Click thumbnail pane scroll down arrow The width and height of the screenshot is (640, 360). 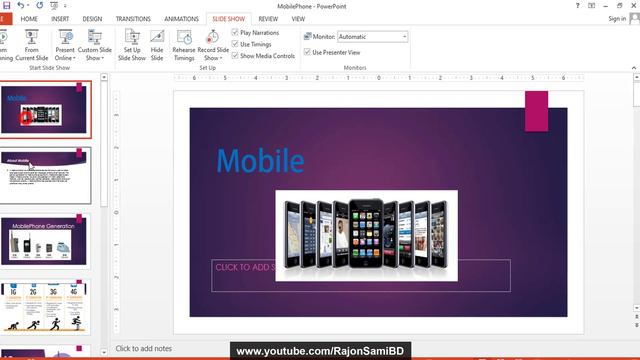point(104,352)
